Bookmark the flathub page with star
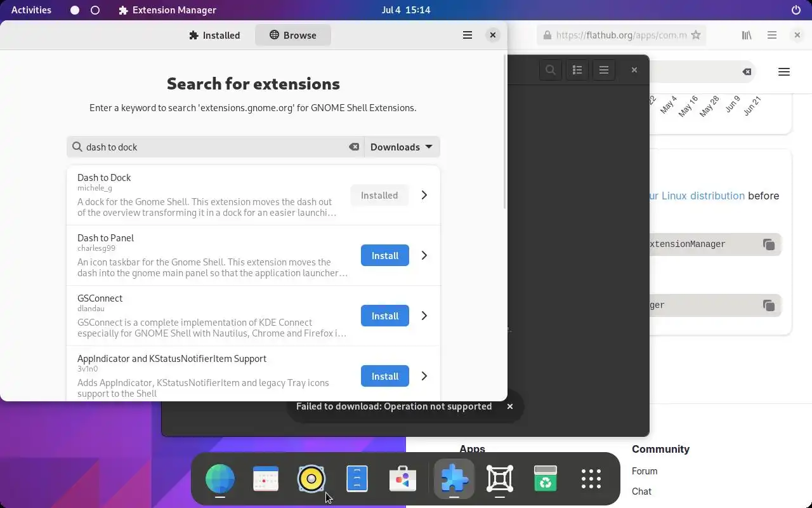 (x=696, y=36)
